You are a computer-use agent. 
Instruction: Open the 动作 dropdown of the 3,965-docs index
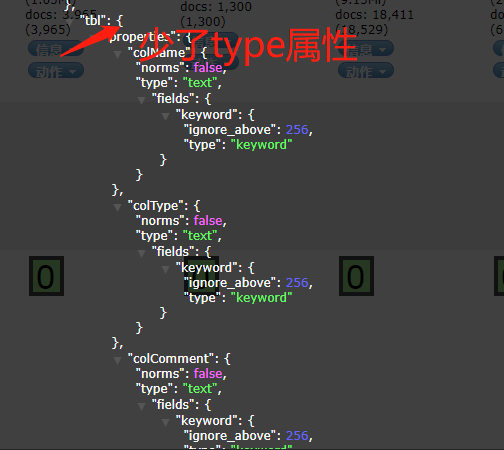[x=56, y=71]
